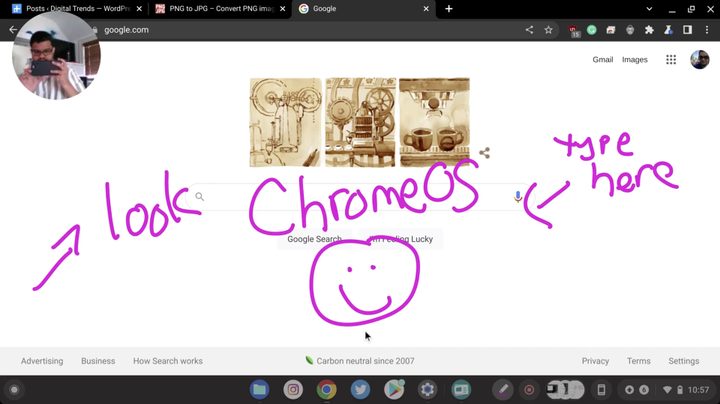Open the notification icons in the status tray
Screen dimensions: 720x404
point(636,390)
